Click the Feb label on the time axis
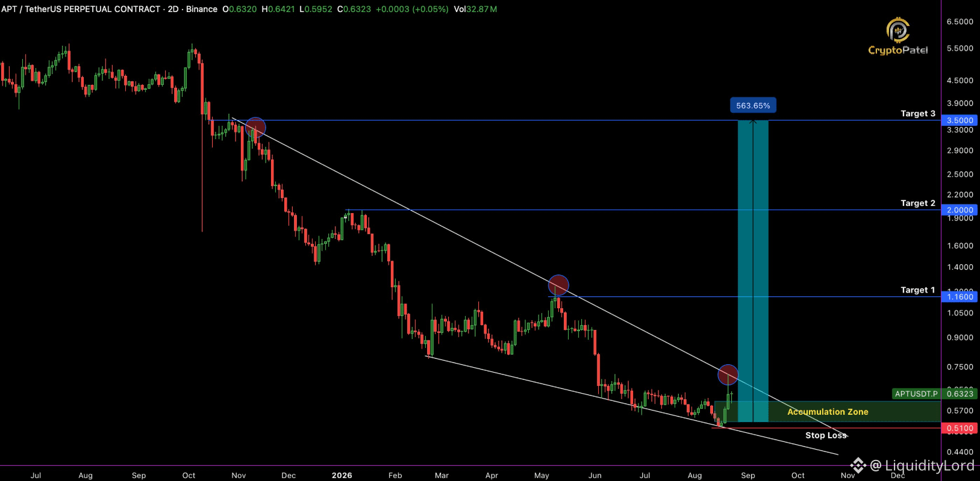The height and width of the screenshot is (481, 980). (x=395, y=475)
